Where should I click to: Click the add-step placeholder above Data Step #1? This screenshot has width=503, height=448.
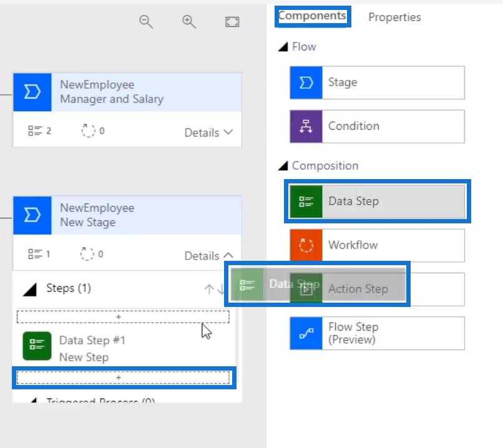[x=123, y=317]
